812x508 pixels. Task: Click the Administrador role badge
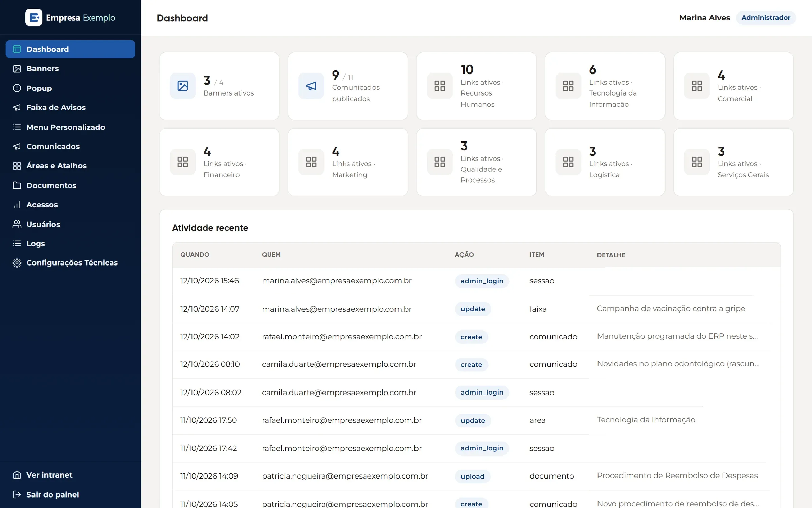coord(766,18)
